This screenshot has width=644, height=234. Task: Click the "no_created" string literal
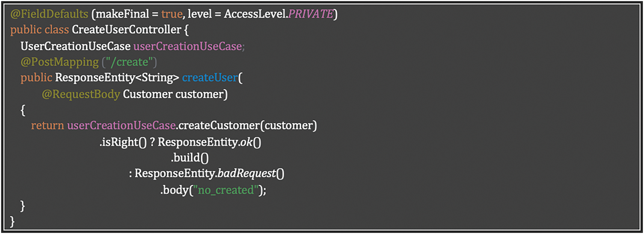click(x=226, y=190)
